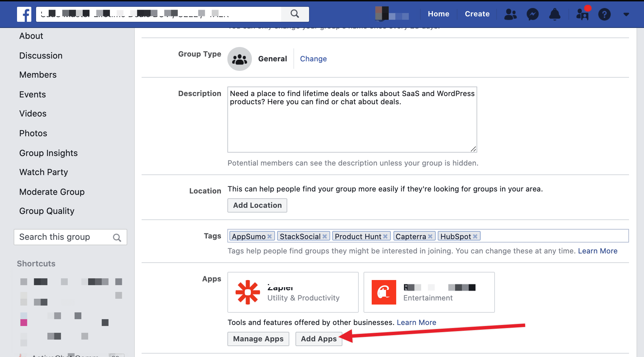This screenshot has height=357, width=644.
Task: Click the Zapier app icon
Action: (247, 292)
